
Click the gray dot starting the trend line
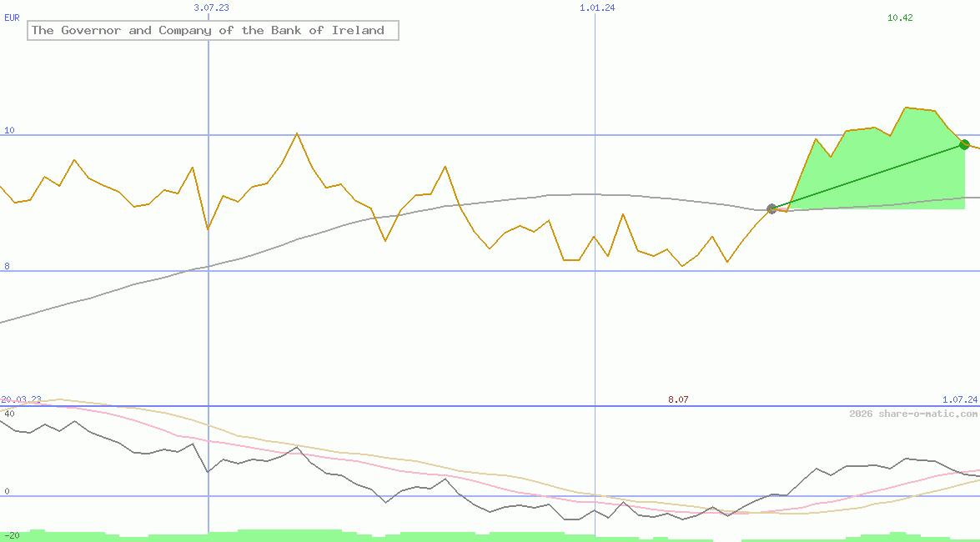(771, 208)
